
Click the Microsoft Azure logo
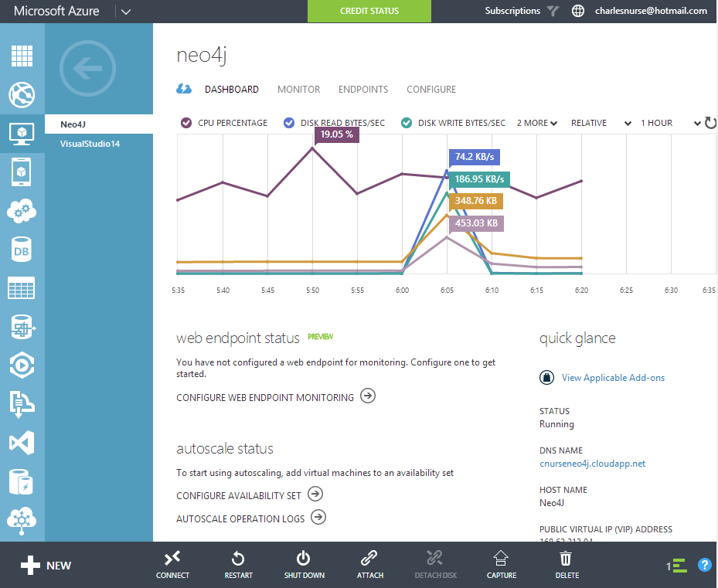[x=56, y=11]
